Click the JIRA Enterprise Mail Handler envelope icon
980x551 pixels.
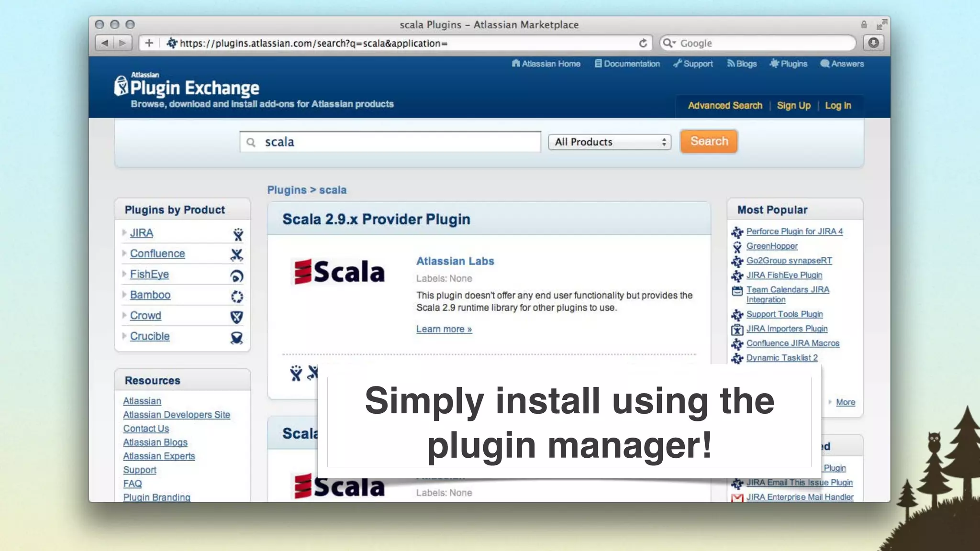point(737,498)
